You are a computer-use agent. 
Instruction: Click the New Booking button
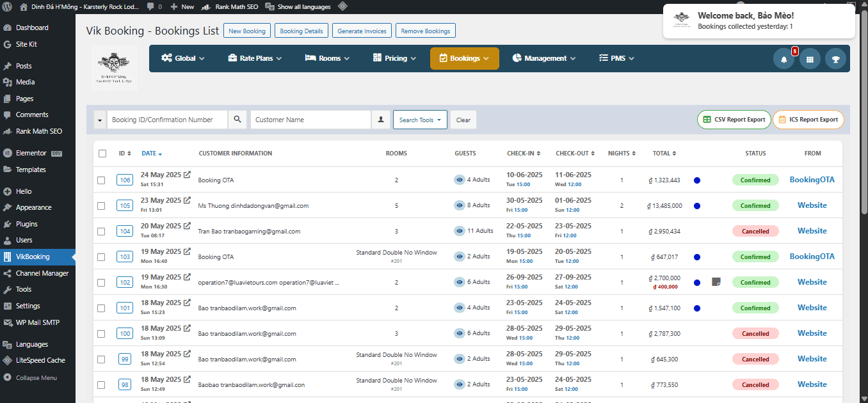point(246,31)
